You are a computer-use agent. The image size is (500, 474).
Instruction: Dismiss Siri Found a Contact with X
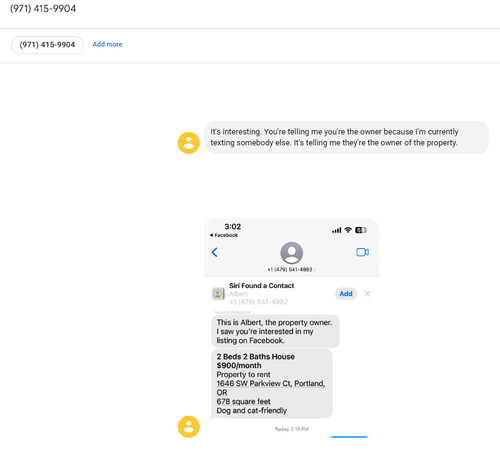coord(367,294)
